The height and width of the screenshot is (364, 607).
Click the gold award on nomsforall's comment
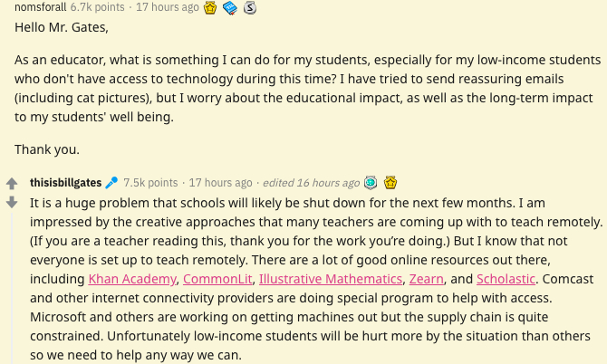pos(210,8)
